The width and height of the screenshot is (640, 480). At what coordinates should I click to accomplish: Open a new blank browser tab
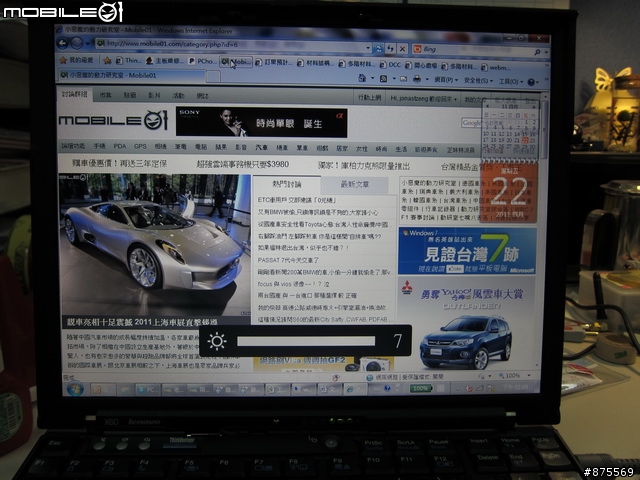213,76
